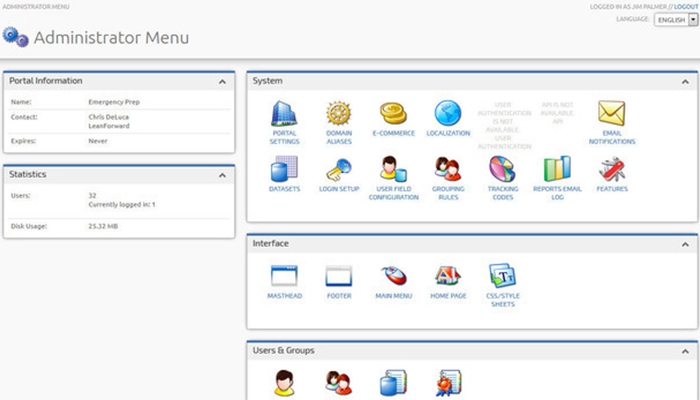
Task: Open Home Page house icon
Action: pos(448,275)
